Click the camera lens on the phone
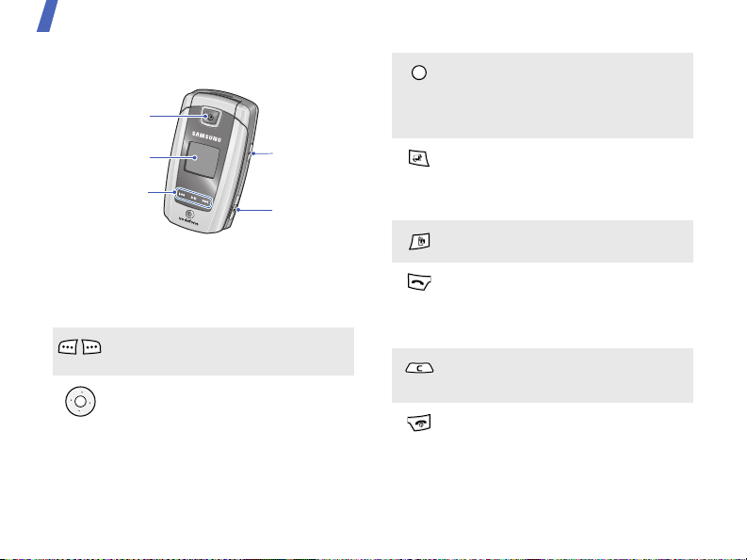This screenshot has width=747, height=560. tap(210, 116)
